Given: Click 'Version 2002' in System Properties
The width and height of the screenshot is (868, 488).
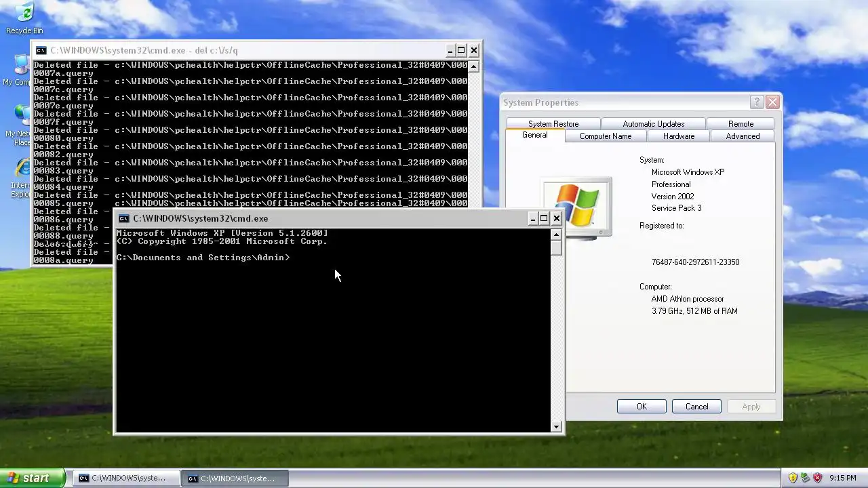Looking at the screenshot, I should [x=672, y=197].
